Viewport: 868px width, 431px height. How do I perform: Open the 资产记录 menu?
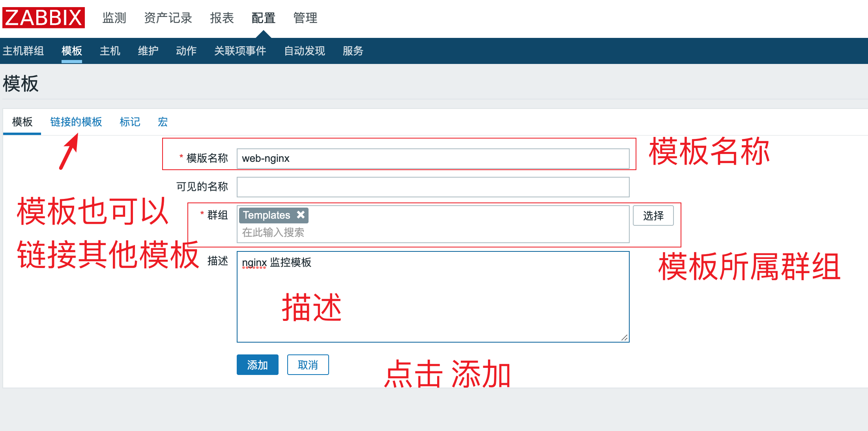click(168, 18)
